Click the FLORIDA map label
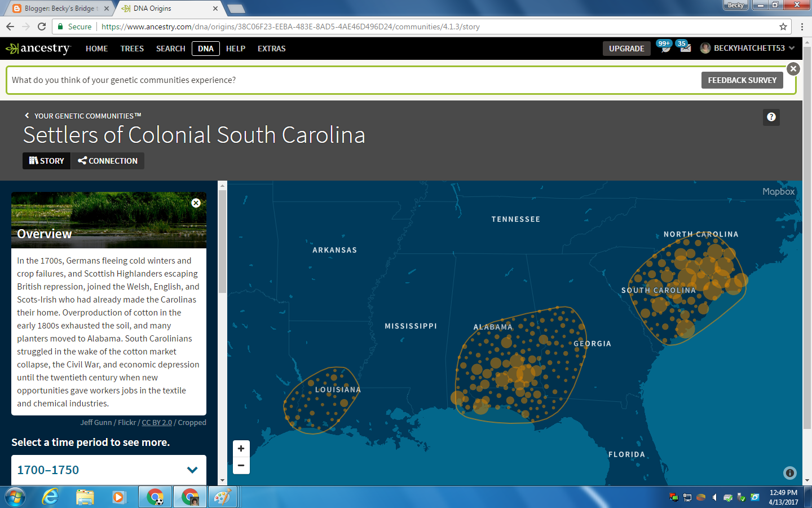 pyautogui.click(x=626, y=454)
